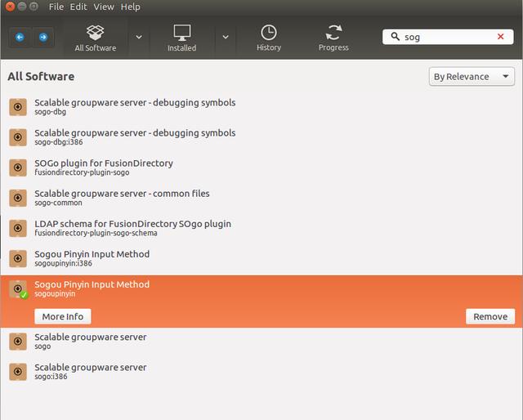Open the Progress view
The image size is (523, 420).
click(x=333, y=38)
